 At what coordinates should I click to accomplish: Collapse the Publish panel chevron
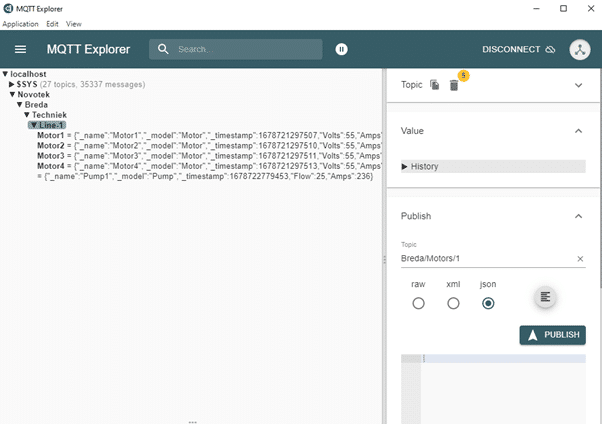click(x=578, y=216)
